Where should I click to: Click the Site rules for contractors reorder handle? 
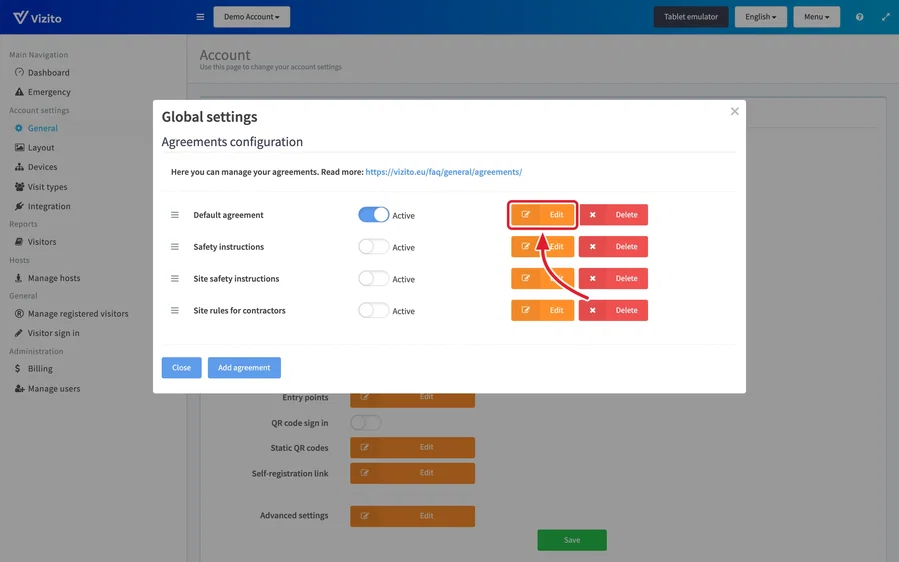tap(175, 310)
